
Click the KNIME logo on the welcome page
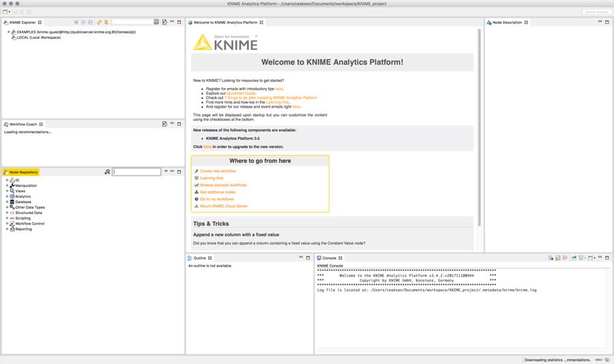226,42
